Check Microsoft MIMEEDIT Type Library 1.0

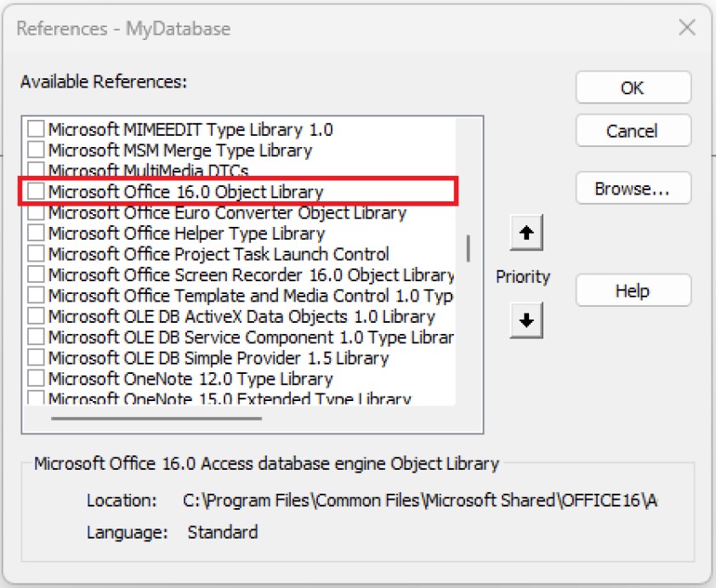(34, 131)
